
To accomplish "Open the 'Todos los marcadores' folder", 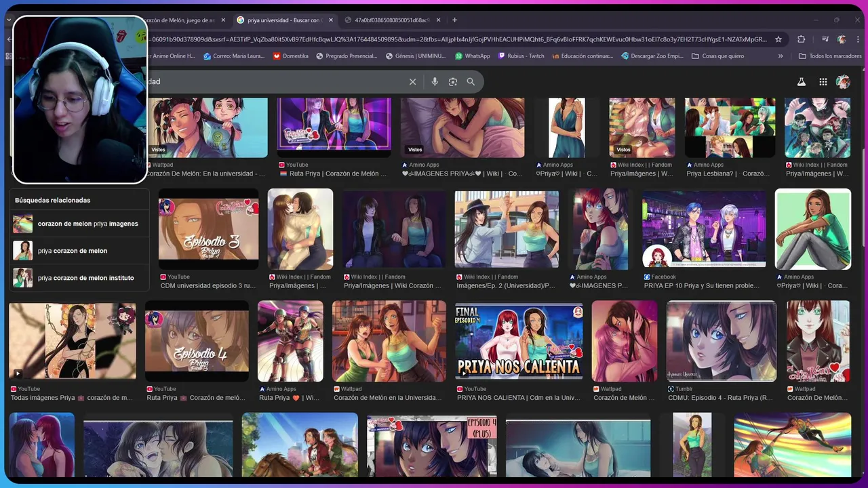I will pos(830,56).
